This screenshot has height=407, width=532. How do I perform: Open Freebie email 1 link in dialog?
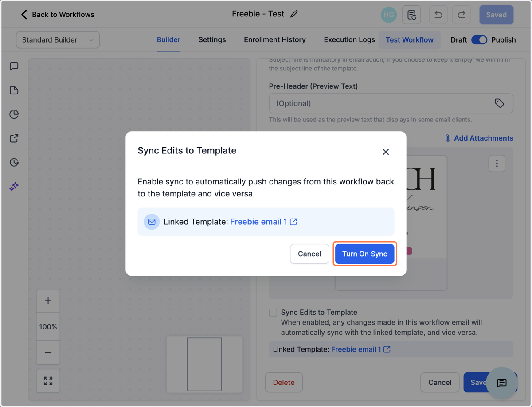click(x=258, y=222)
